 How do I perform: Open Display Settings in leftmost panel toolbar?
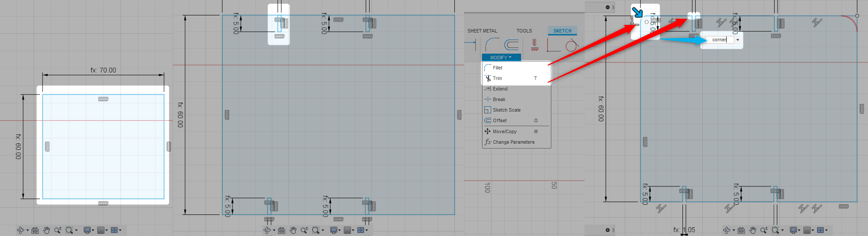click(87, 230)
